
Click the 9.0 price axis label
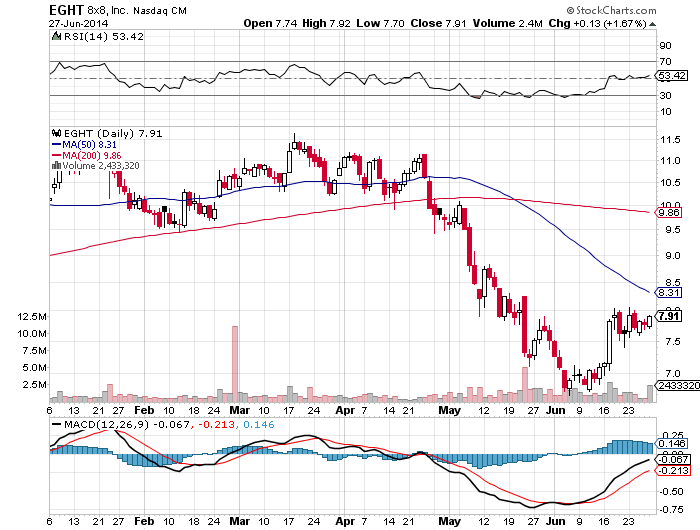(x=673, y=256)
